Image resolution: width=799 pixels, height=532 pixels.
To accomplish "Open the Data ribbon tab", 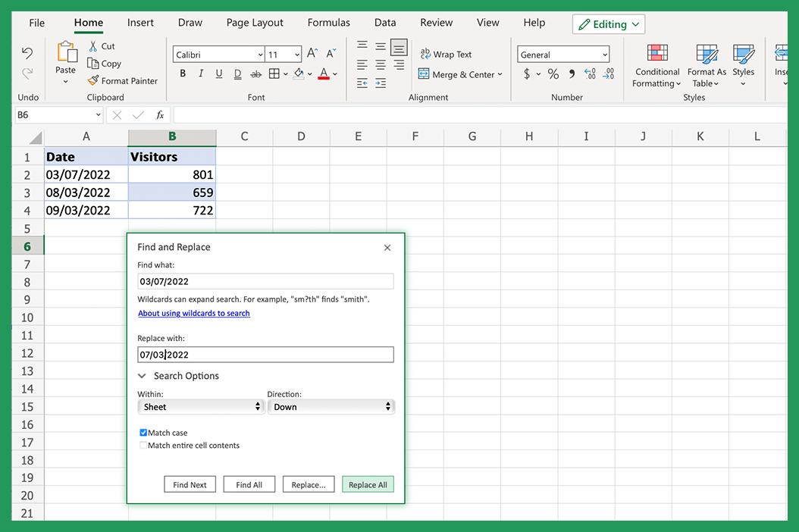I will (x=385, y=23).
